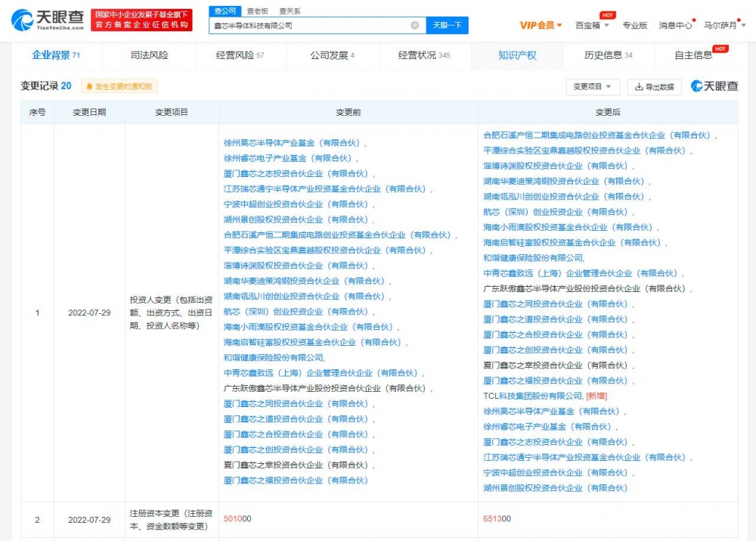Click the 天眼一下 search button

tap(447, 26)
